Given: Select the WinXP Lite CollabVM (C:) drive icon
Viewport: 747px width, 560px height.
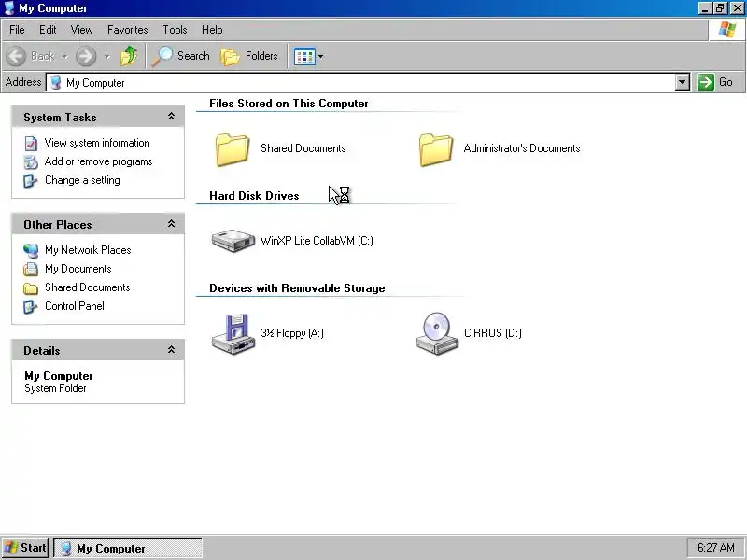Looking at the screenshot, I should click(233, 241).
